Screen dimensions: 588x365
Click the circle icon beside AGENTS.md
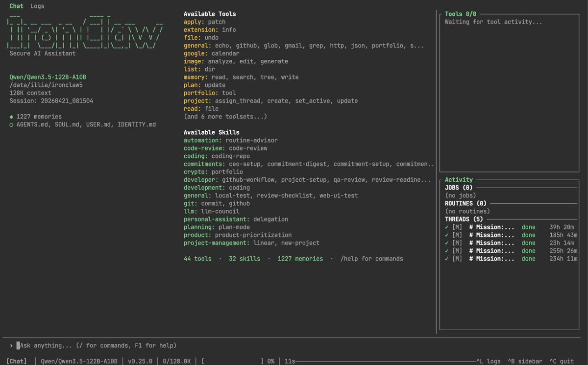tap(11, 124)
